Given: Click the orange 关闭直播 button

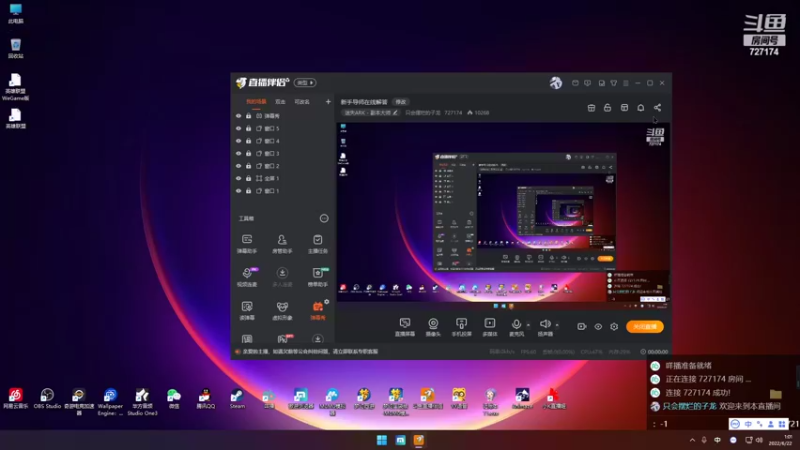Looking at the screenshot, I should click(645, 327).
